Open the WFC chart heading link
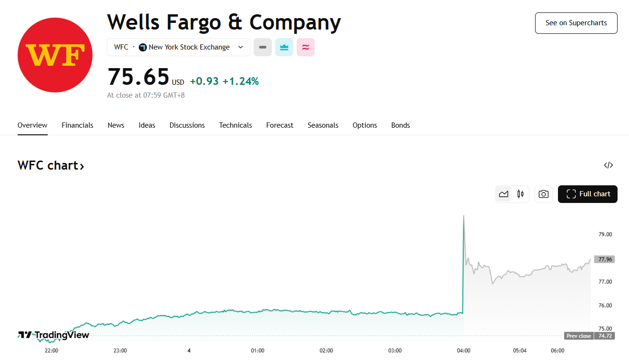 [51, 165]
